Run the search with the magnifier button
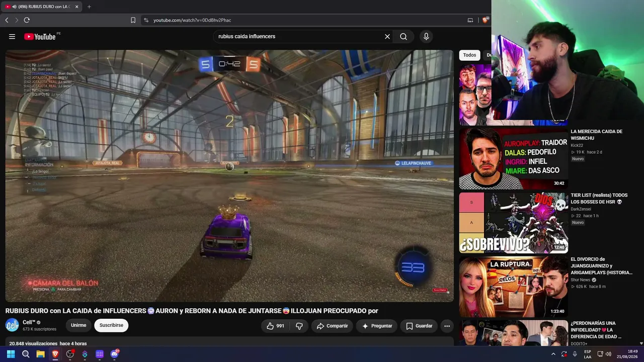The height and width of the screenshot is (362, 644). point(404,37)
